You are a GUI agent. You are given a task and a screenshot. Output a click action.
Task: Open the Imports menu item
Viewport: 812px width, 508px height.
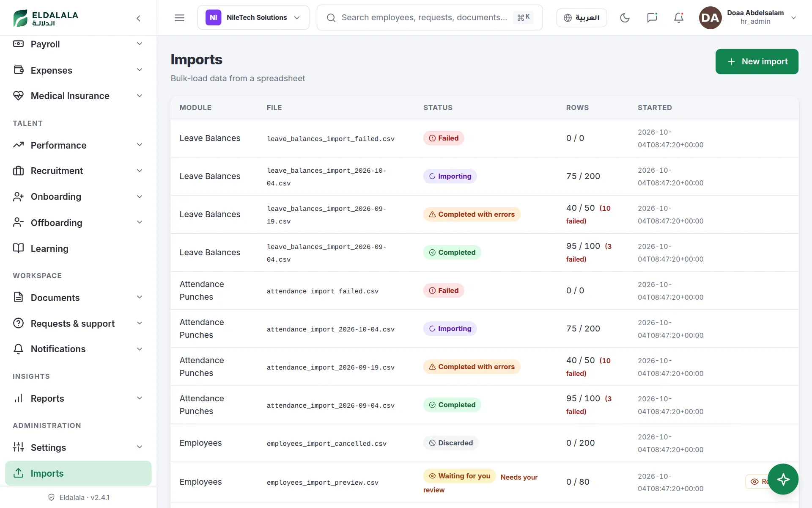[78, 473]
